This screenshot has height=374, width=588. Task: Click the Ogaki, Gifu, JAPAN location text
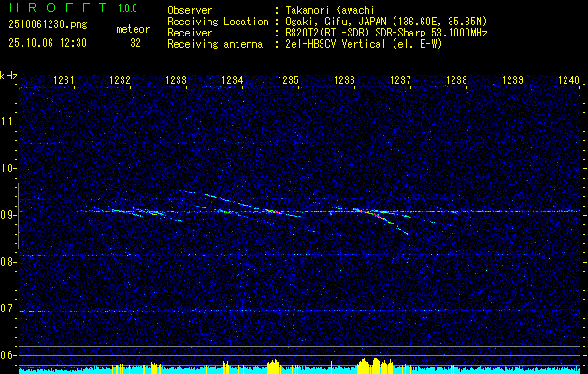(386, 22)
